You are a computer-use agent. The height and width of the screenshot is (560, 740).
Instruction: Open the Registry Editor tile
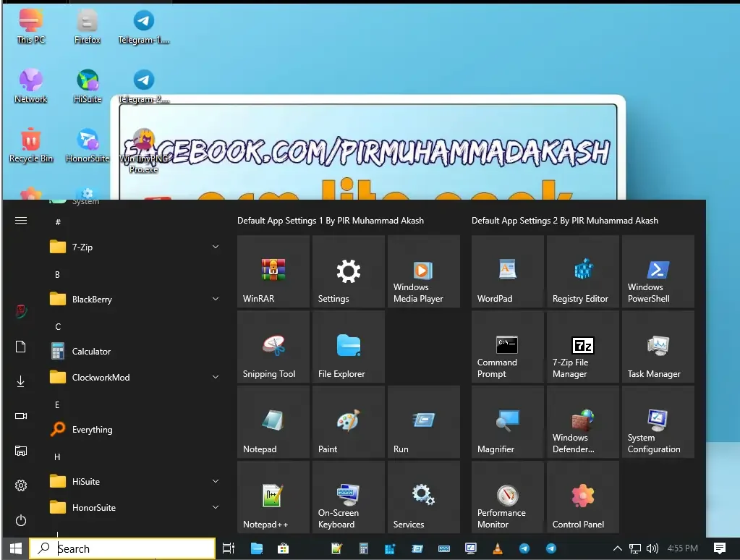(x=582, y=271)
